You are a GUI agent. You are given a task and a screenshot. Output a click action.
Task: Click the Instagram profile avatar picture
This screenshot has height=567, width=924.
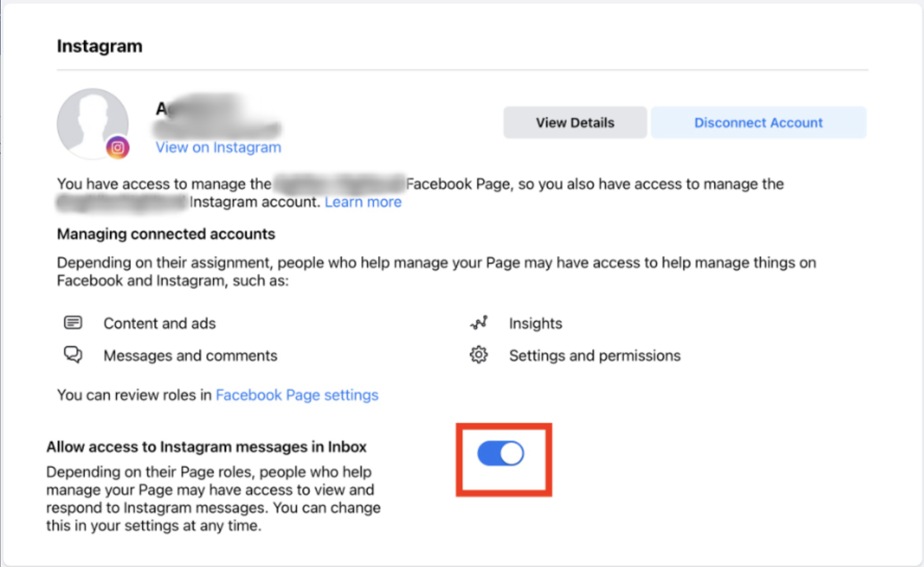point(92,124)
